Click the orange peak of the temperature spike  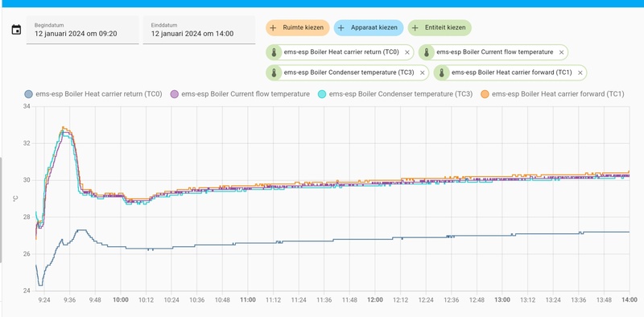pyautogui.click(x=63, y=128)
